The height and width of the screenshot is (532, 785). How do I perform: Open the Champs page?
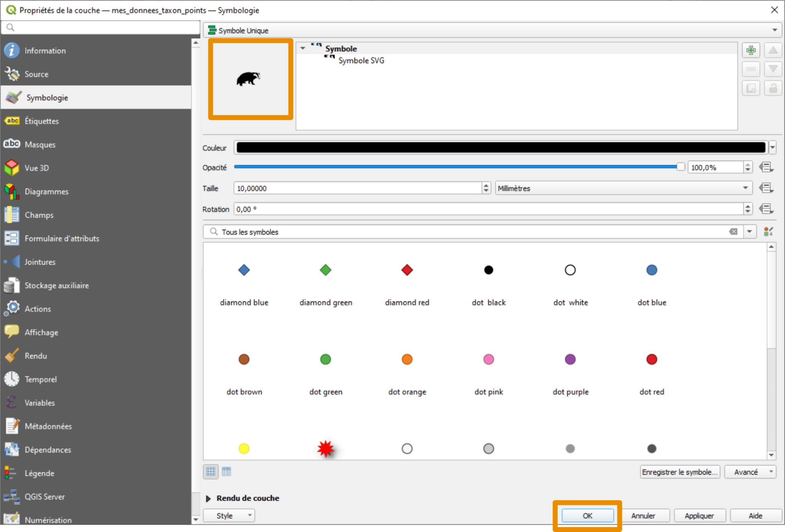tap(12, 214)
